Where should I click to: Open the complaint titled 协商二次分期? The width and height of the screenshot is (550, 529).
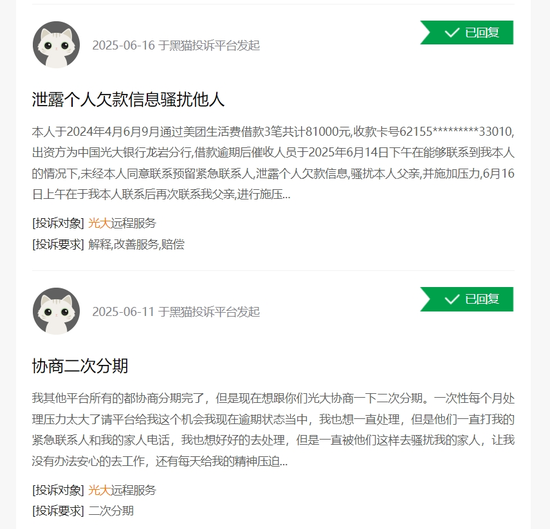[80, 366]
